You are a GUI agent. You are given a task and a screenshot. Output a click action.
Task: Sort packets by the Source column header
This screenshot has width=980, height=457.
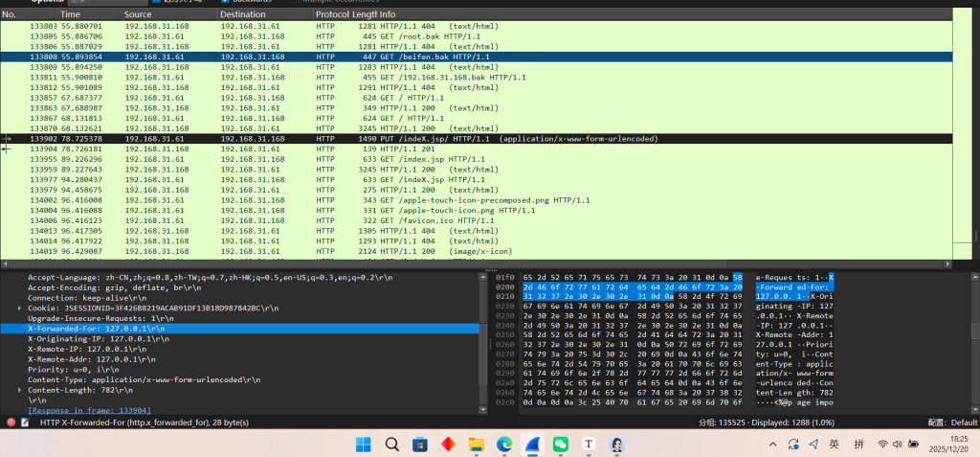pyautogui.click(x=138, y=15)
